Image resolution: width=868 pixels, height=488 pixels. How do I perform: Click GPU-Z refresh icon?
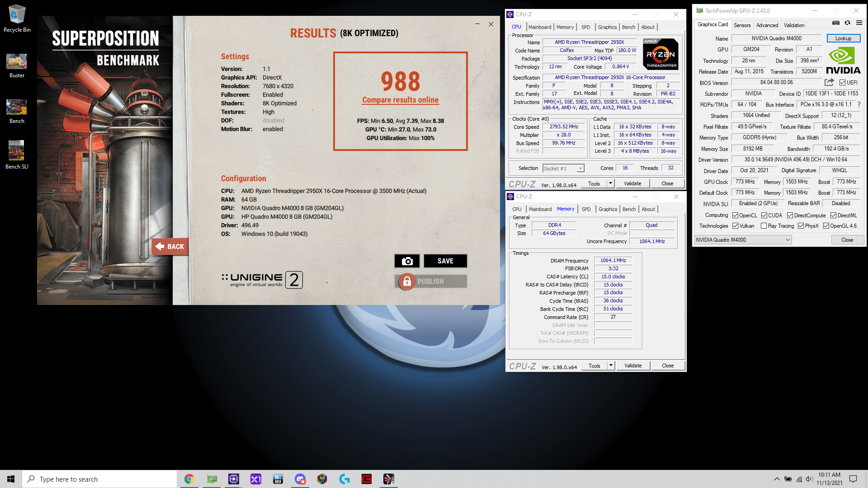847,23
